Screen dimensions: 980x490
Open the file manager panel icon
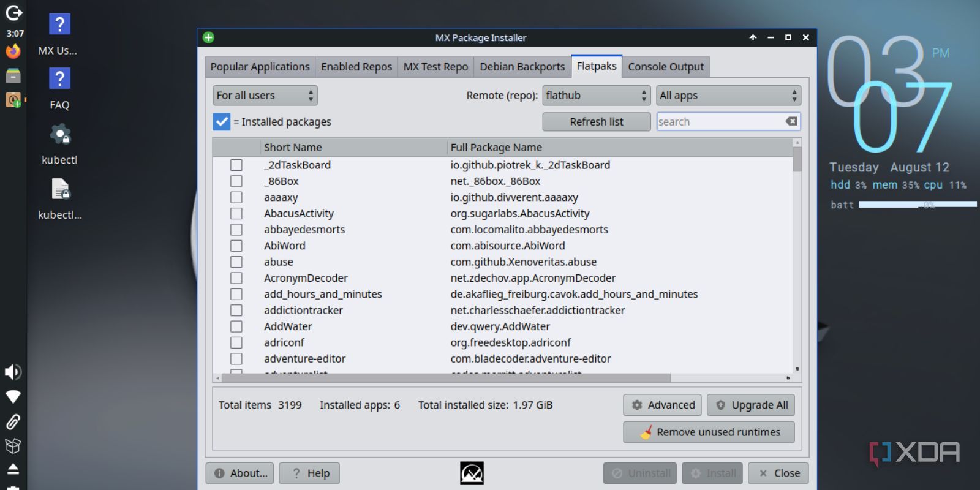click(13, 75)
